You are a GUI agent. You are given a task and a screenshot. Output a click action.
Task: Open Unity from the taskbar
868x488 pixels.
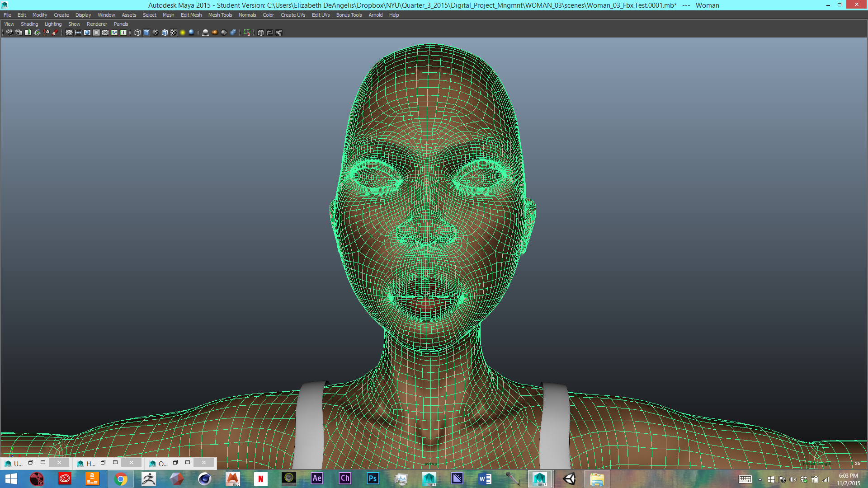pos(569,479)
